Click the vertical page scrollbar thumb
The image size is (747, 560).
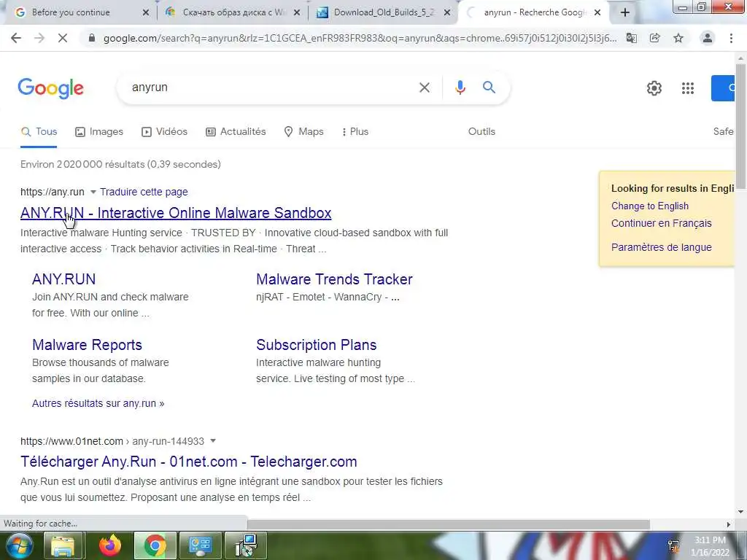pyautogui.click(x=741, y=126)
